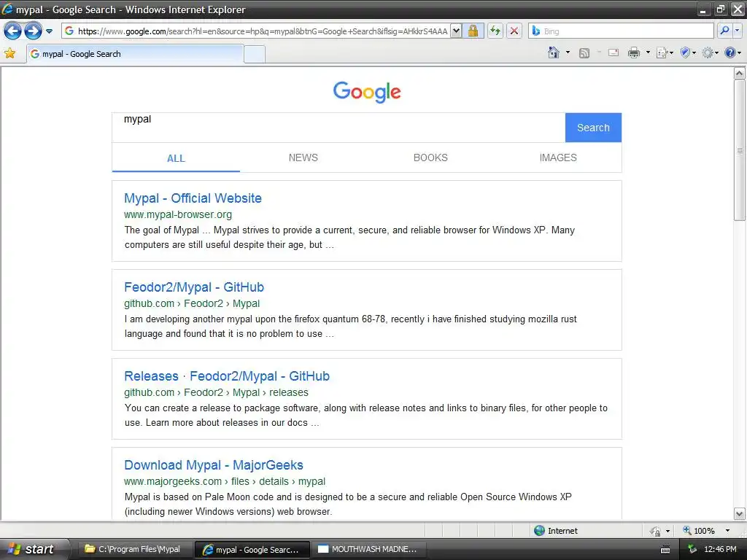Screen dimensions: 747x560
Task: Click the Protected Mode lock icon in status bar
Action: [656, 531]
